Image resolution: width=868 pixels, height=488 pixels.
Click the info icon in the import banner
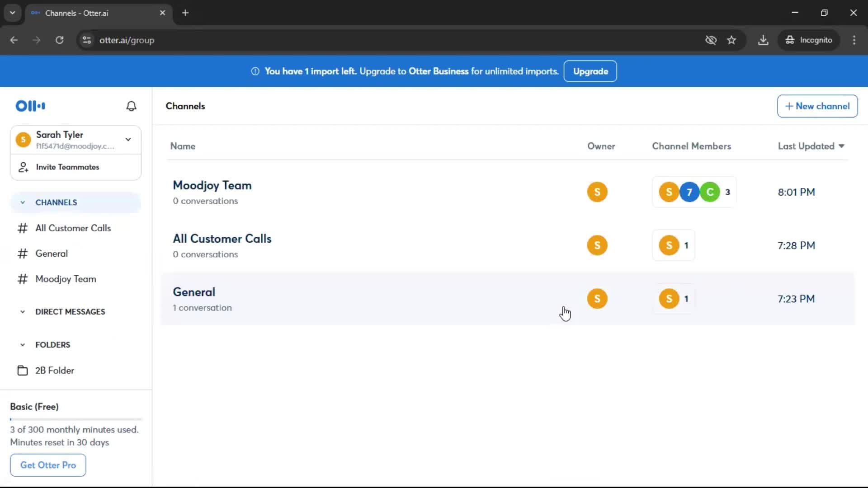click(255, 71)
